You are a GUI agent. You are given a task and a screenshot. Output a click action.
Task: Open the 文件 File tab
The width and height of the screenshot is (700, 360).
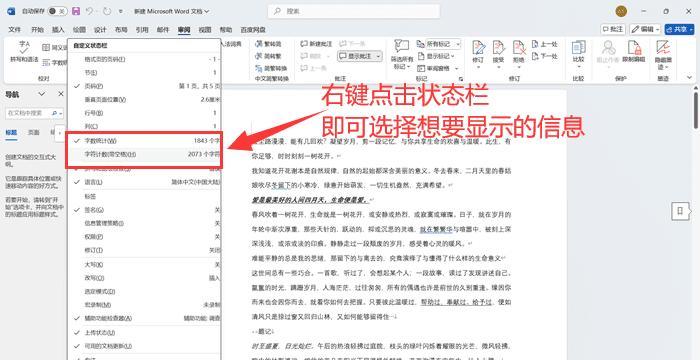point(14,29)
